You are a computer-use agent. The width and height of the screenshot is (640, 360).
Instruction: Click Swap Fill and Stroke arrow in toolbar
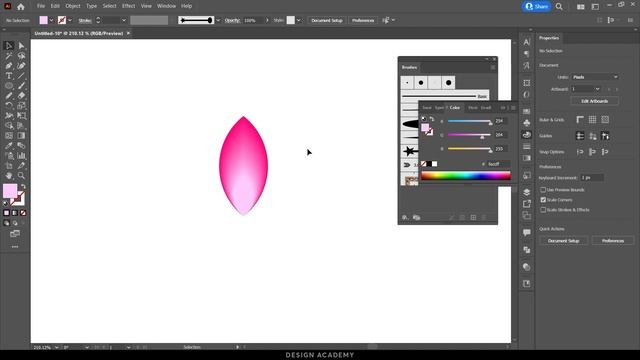(23, 187)
